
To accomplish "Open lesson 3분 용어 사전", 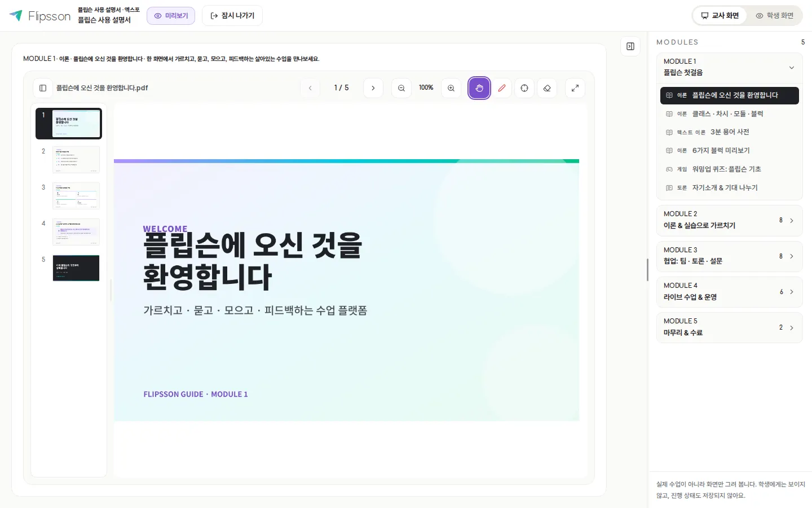I will (729, 132).
